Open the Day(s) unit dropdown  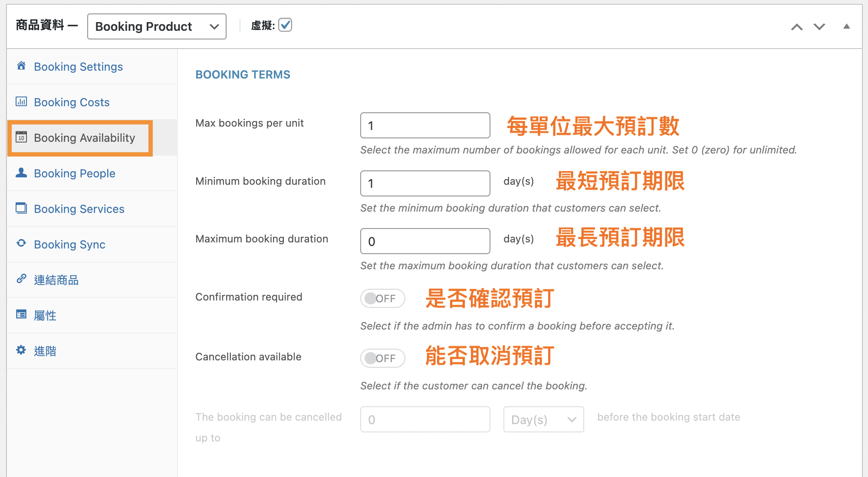(543, 419)
